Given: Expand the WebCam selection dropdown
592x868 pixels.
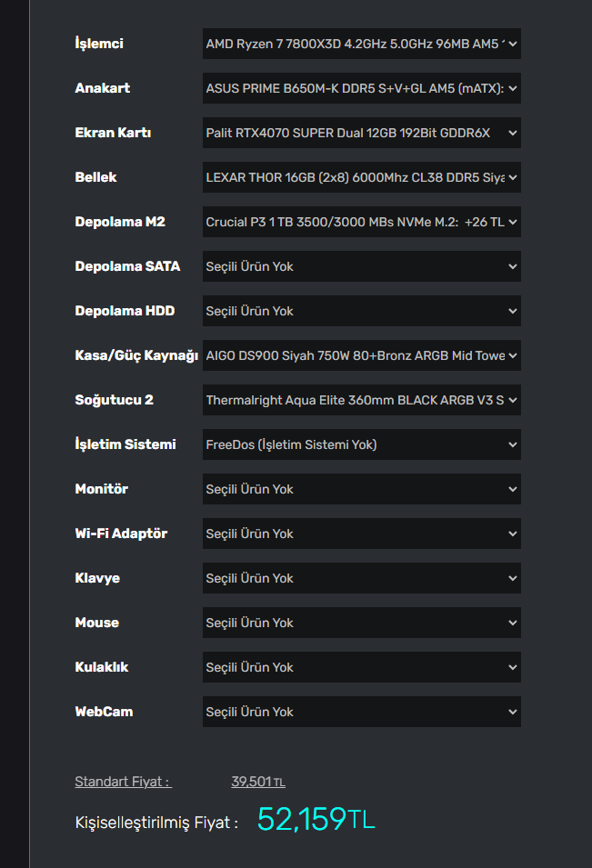Looking at the screenshot, I should (x=361, y=712).
